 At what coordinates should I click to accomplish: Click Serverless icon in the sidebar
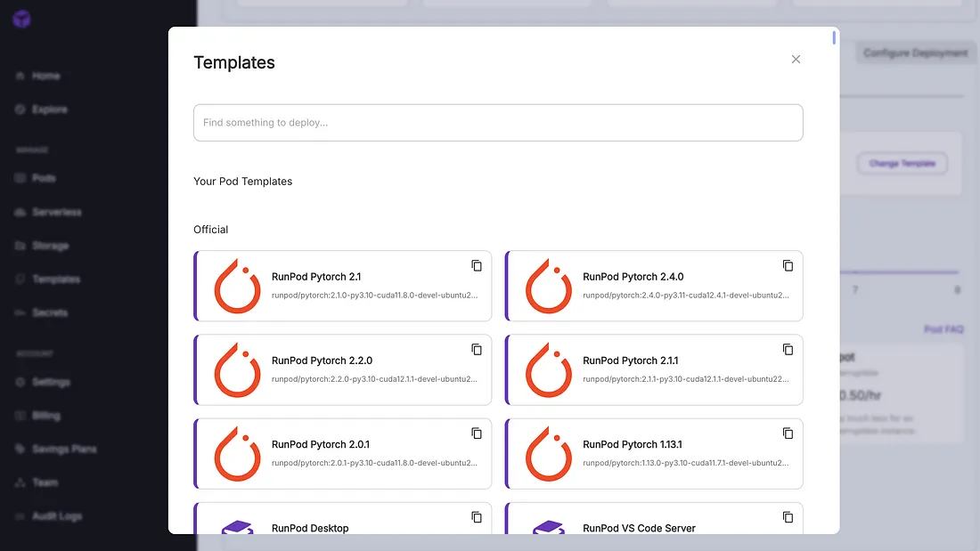coord(20,212)
